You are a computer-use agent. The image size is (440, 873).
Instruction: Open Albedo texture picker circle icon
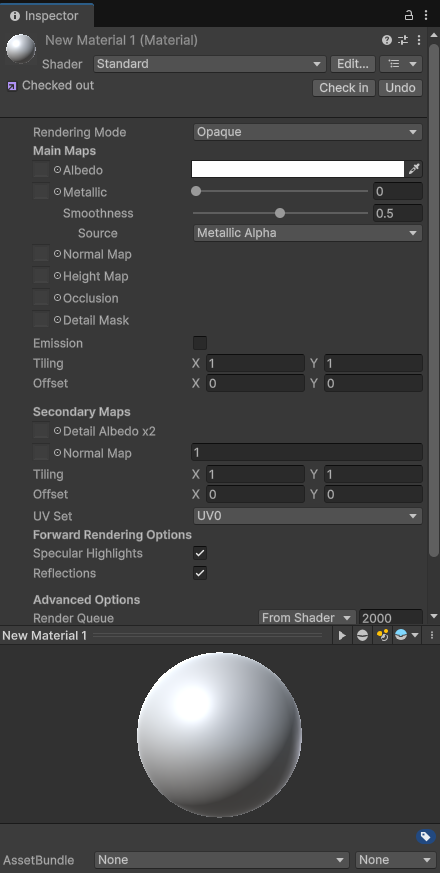[57, 170]
